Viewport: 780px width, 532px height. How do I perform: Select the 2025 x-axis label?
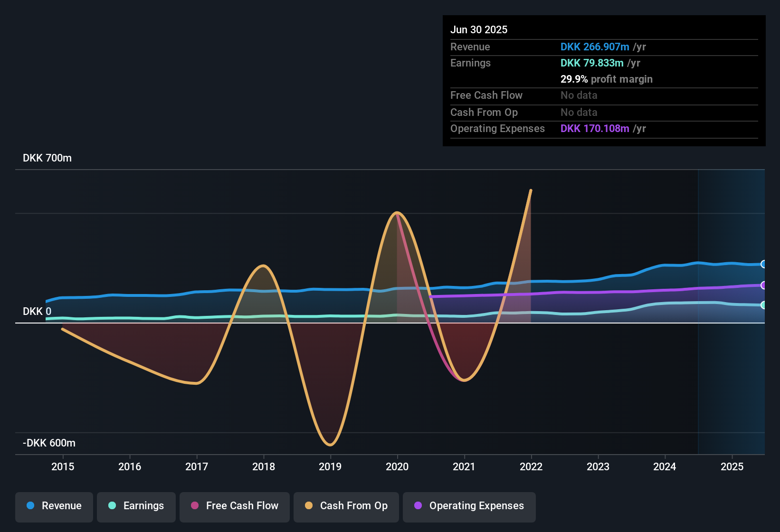click(x=732, y=467)
